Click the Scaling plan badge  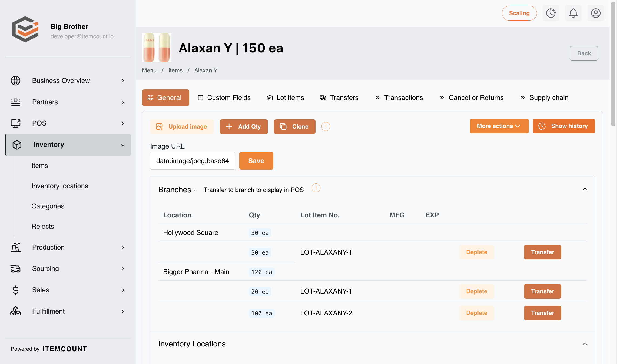(x=519, y=13)
